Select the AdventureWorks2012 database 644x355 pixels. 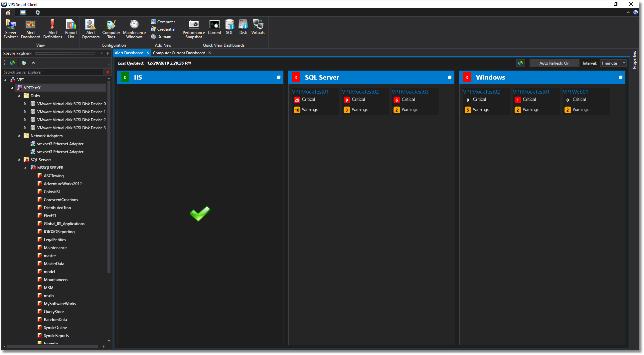[x=63, y=183]
